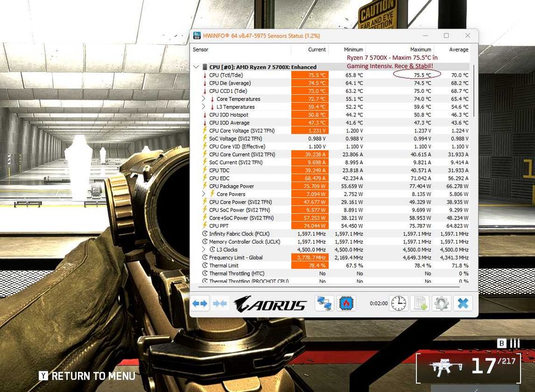Viewport: 535px width, 392px height.
Task: Click the expand layout arrows icon
Action: coord(200,304)
